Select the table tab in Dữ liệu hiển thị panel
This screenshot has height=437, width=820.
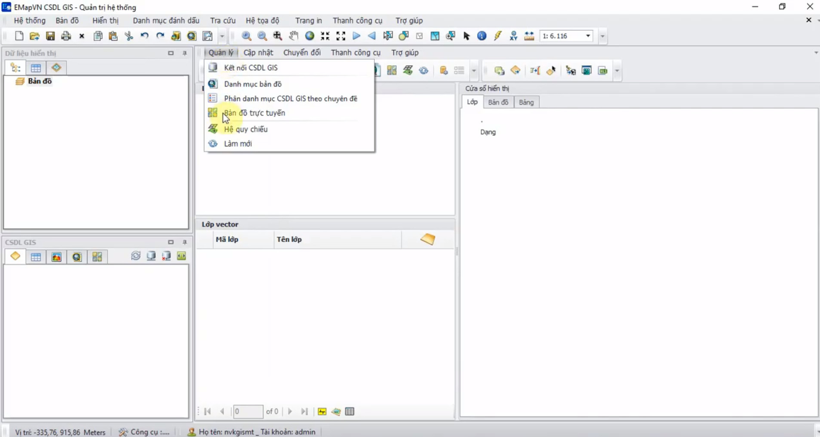pyautogui.click(x=36, y=68)
